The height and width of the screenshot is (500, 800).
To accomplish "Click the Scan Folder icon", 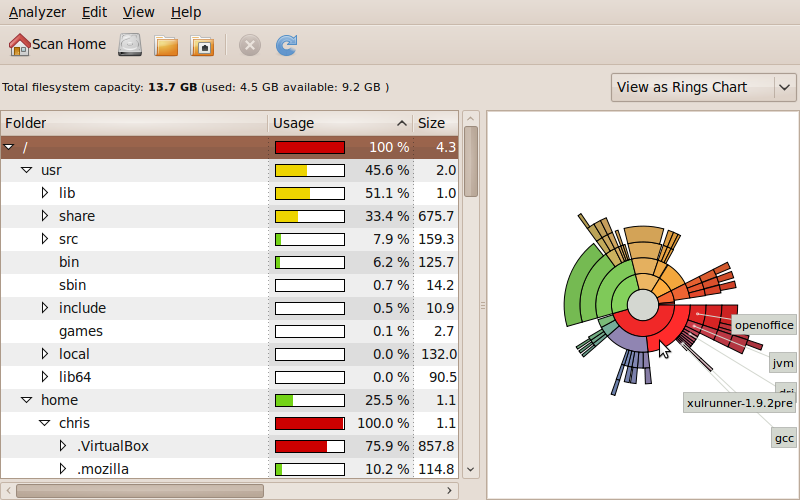I will tap(166, 45).
